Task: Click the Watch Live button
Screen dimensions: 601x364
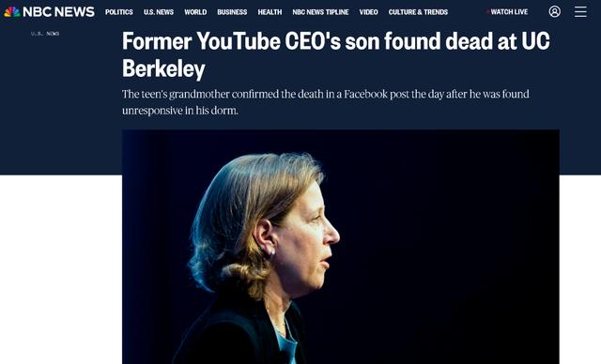Action: (509, 12)
